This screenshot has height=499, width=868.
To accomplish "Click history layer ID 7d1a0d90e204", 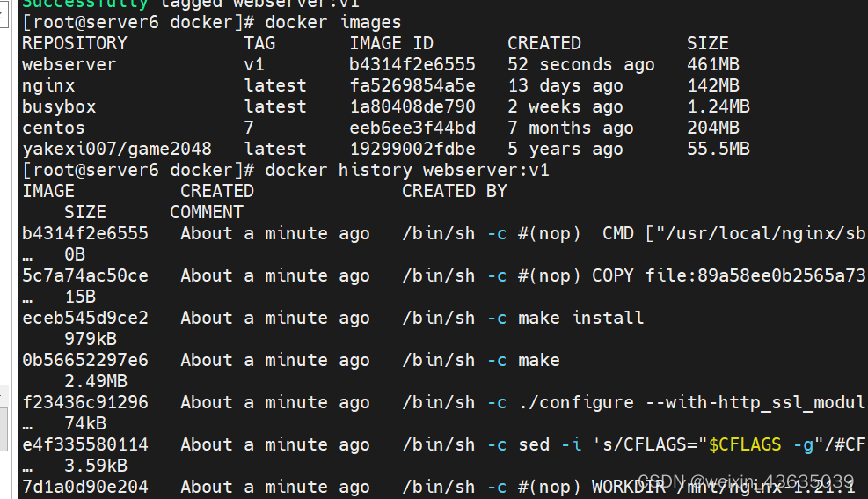I will (x=85, y=487).
